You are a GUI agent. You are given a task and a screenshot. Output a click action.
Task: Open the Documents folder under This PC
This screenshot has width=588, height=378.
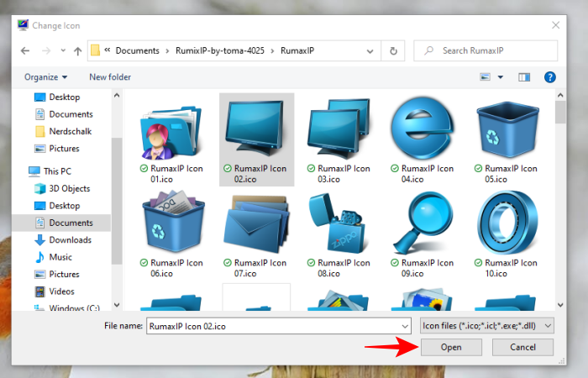(x=71, y=223)
